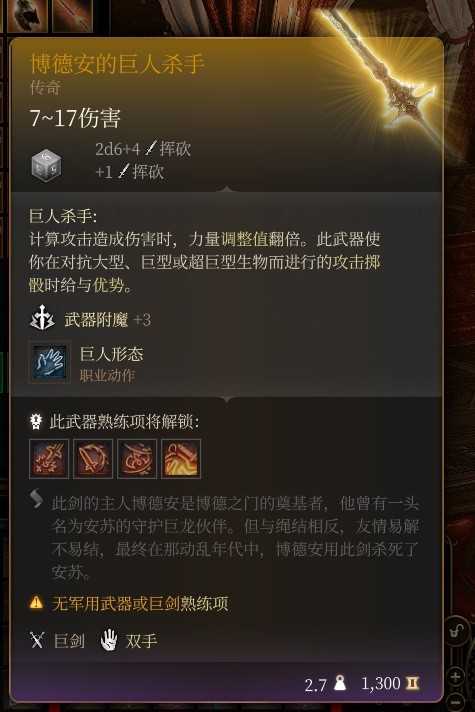The image size is (475, 712).
Task: Toggle the camera lock padlock button
Action: 457,631
